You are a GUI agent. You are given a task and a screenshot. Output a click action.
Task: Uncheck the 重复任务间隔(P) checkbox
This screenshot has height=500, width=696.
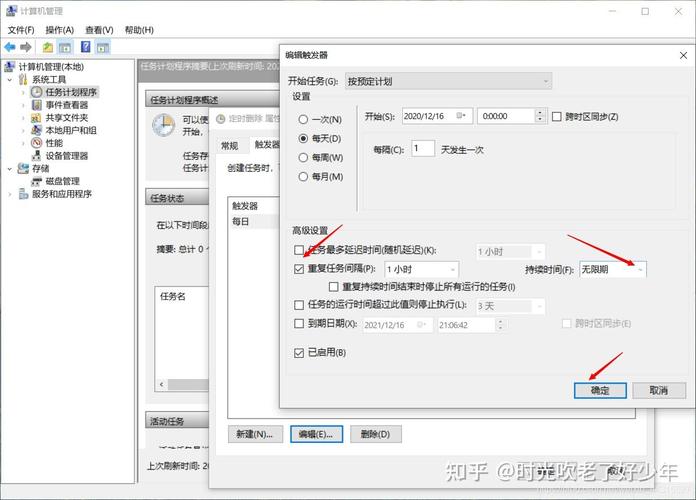click(299, 269)
